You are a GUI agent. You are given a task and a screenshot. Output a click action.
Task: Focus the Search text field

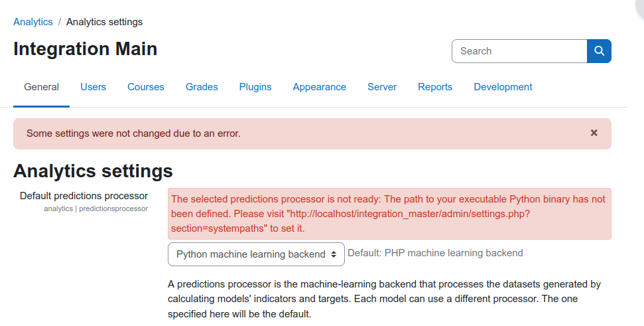pyautogui.click(x=519, y=51)
